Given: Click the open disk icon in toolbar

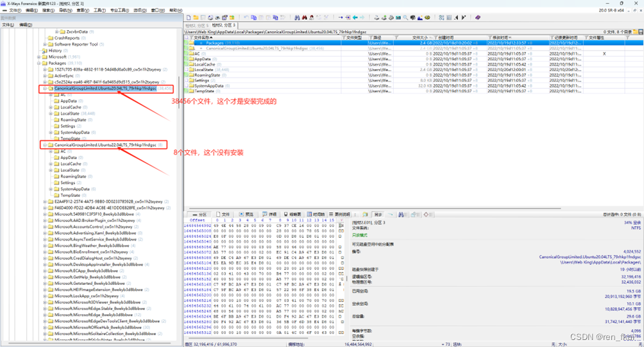Looking at the screenshot, I should pyautogui.click(x=377, y=18).
